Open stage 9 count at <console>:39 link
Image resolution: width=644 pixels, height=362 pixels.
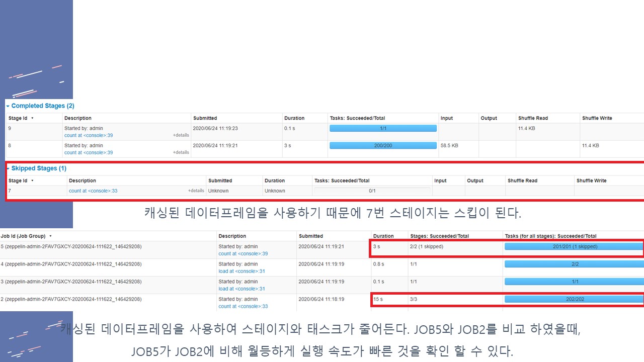[89, 135]
